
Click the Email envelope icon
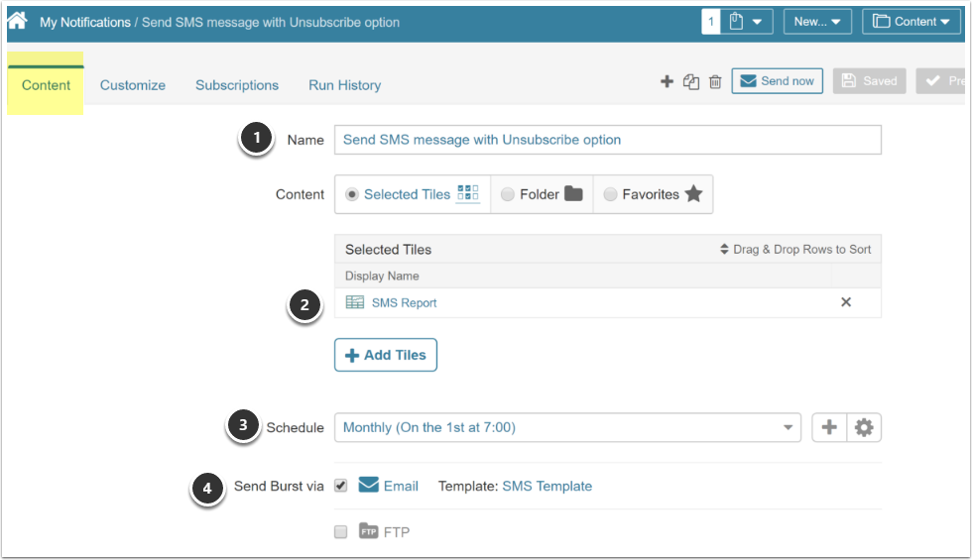click(x=368, y=485)
